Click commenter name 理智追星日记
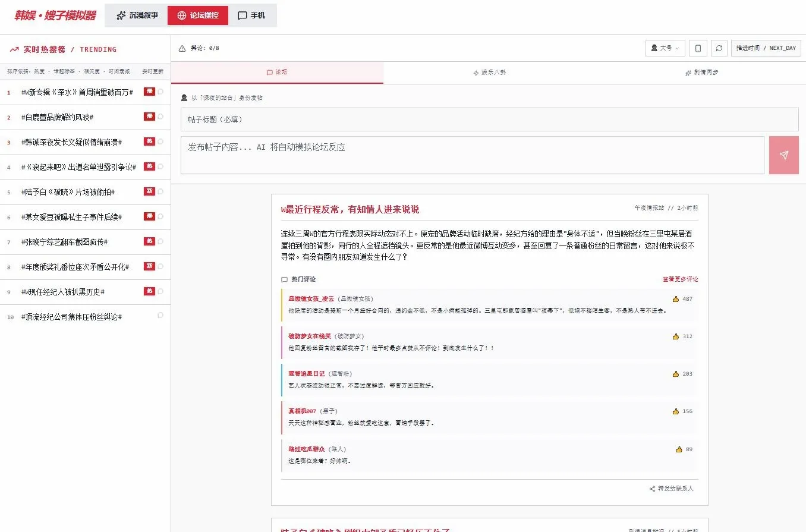 [307, 373]
